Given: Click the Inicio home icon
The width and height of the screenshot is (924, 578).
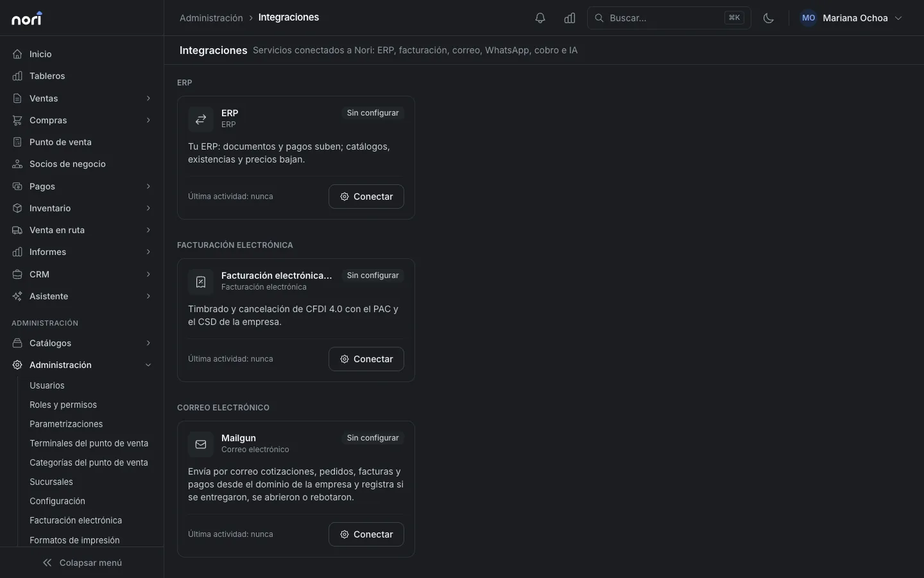Looking at the screenshot, I should (x=17, y=54).
